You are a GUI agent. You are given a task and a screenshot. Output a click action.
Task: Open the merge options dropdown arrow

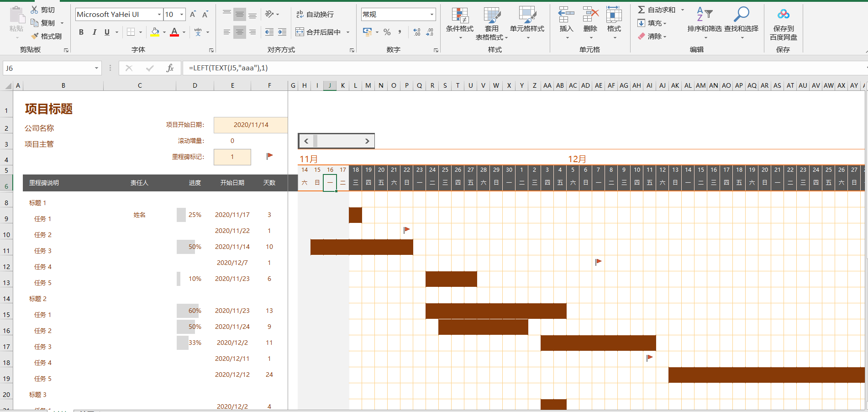(x=348, y=32)
